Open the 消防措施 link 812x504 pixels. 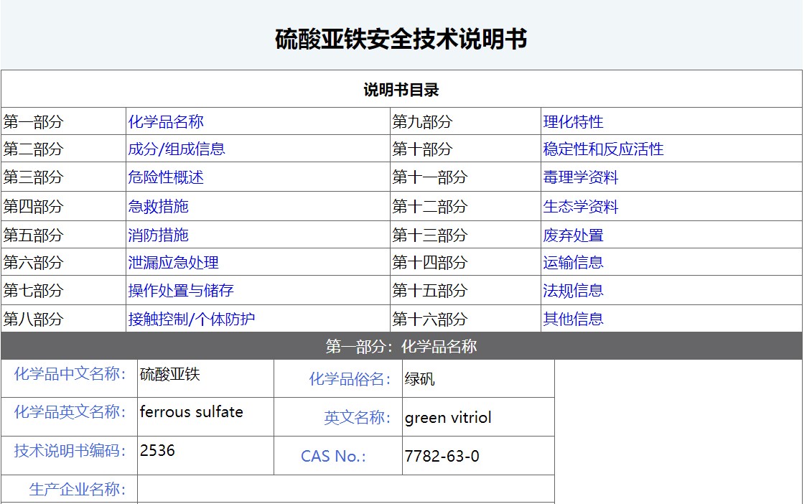click(159, 235)
